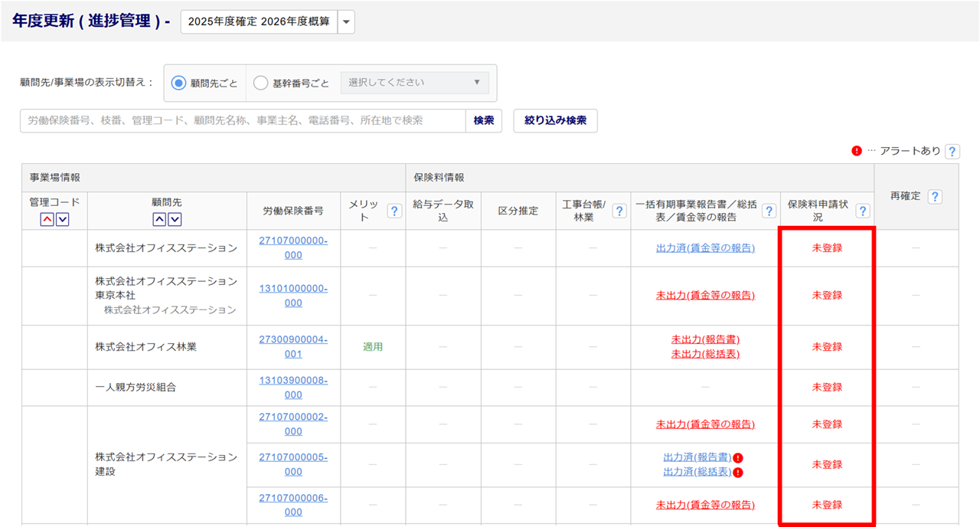Screen dimensions: 980x527
Task: Click the 検索 button
Action: [483, 121]
